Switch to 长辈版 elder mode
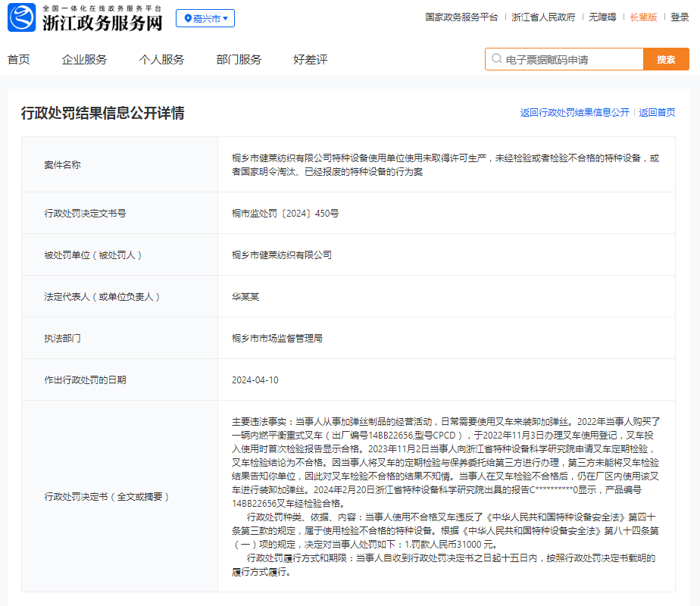This screenshot has height=606, width=700. (x=643, y=17)
